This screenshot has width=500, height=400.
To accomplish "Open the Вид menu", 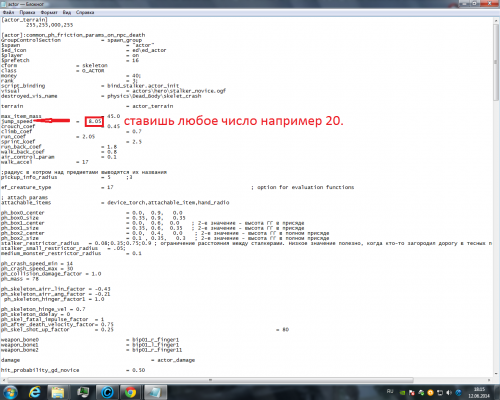I will tap(67, 12).
